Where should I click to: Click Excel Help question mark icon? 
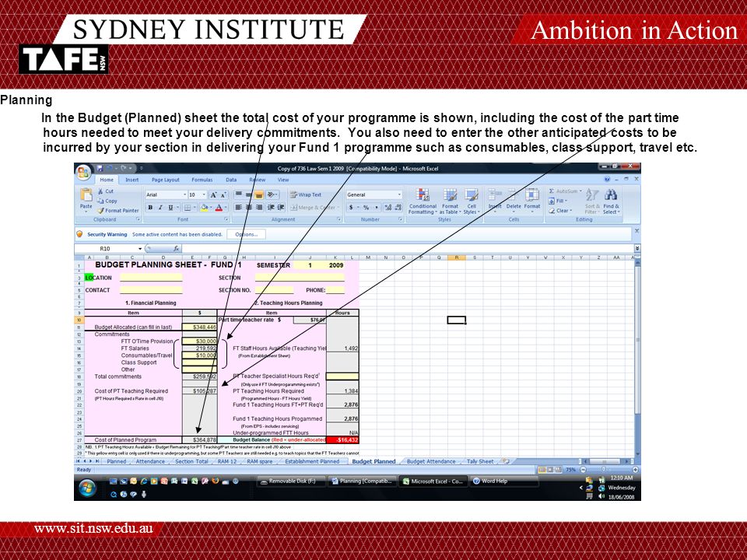point(607,180)
